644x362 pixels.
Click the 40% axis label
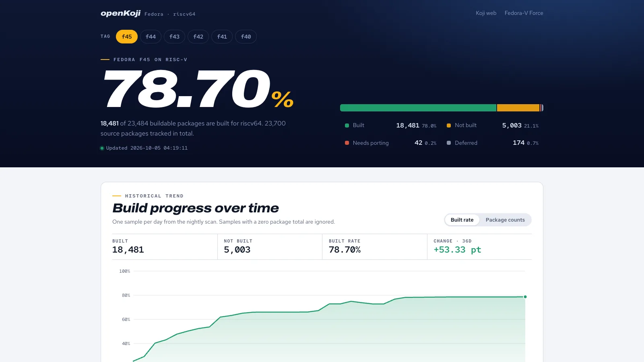pos(126,343)
